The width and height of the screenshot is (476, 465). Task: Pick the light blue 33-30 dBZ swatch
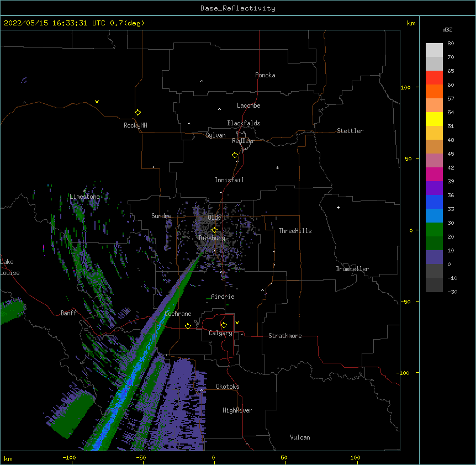[x=434, y=215]
